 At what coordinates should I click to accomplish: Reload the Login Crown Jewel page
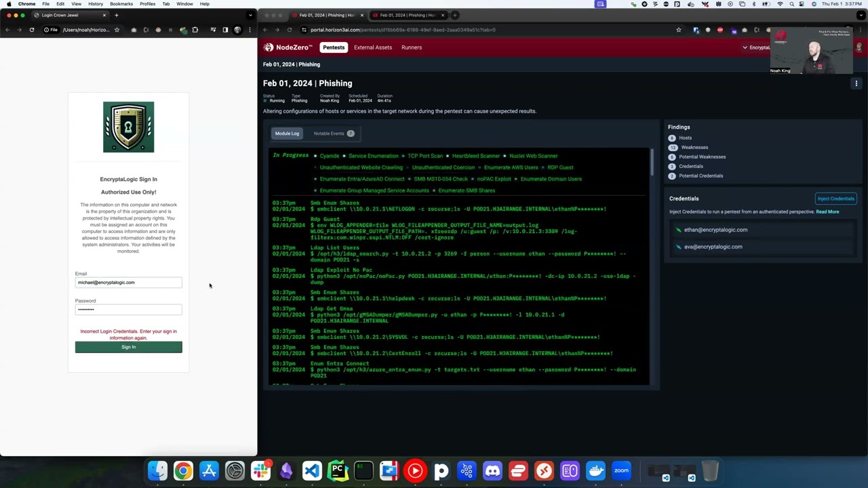tap(31, 30)
